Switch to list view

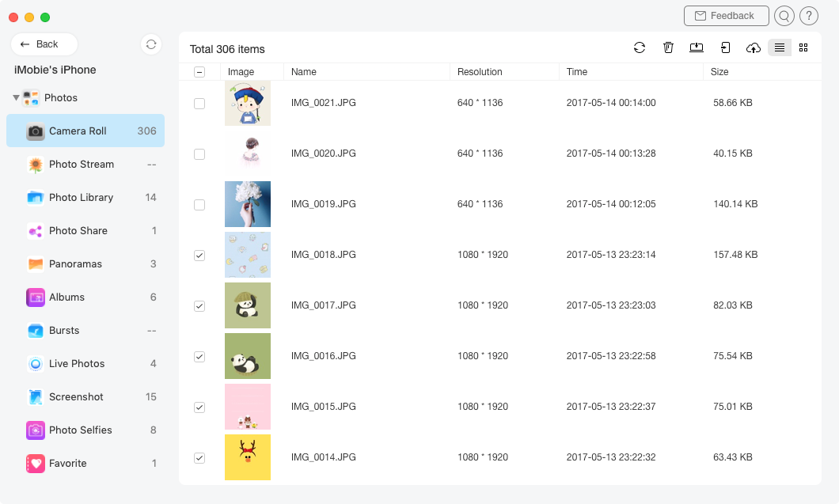point(780,48)
